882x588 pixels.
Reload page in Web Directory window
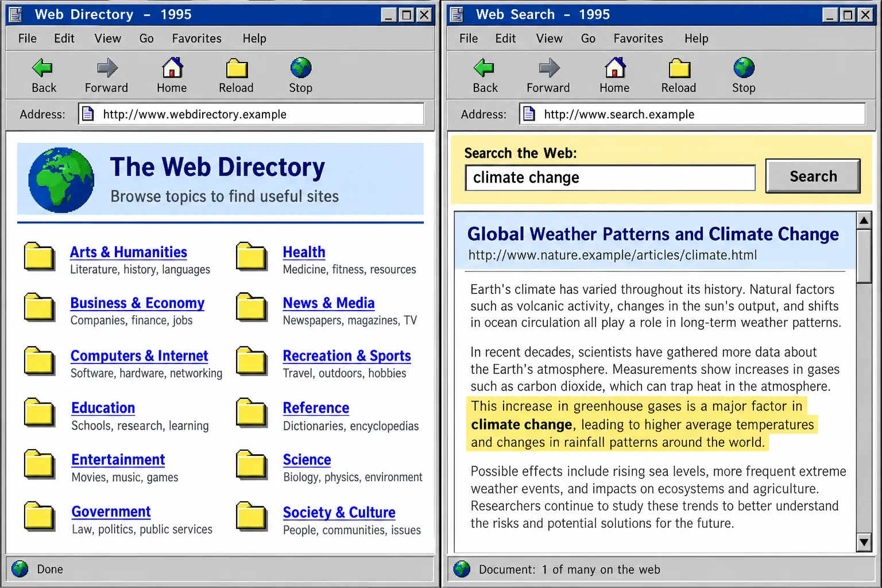click(x=236, y=68)
